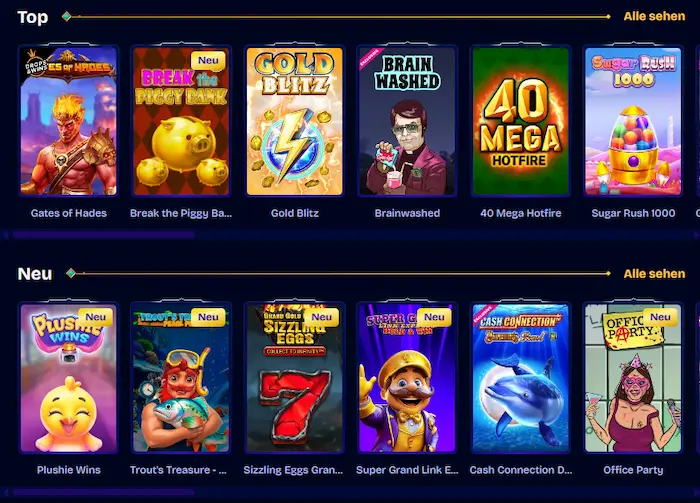Click Alle sehen in the Top section

pyautogui.click(x=654, y=17)
